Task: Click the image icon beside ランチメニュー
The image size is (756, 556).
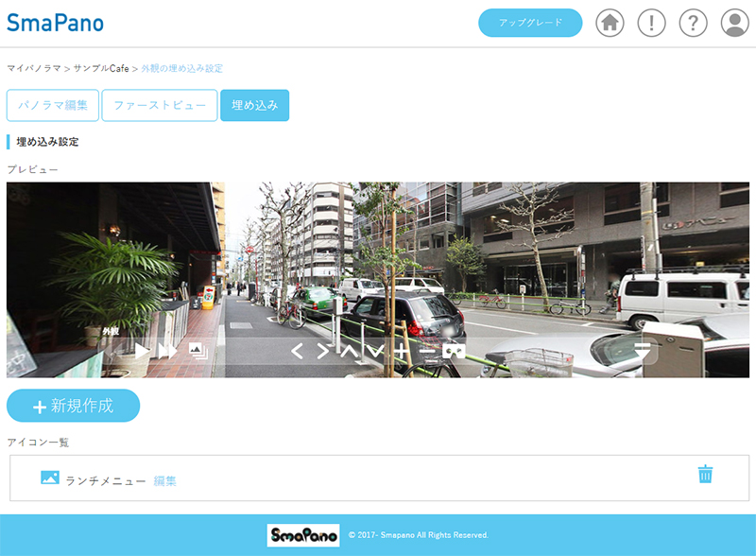Action: (50, 478)
